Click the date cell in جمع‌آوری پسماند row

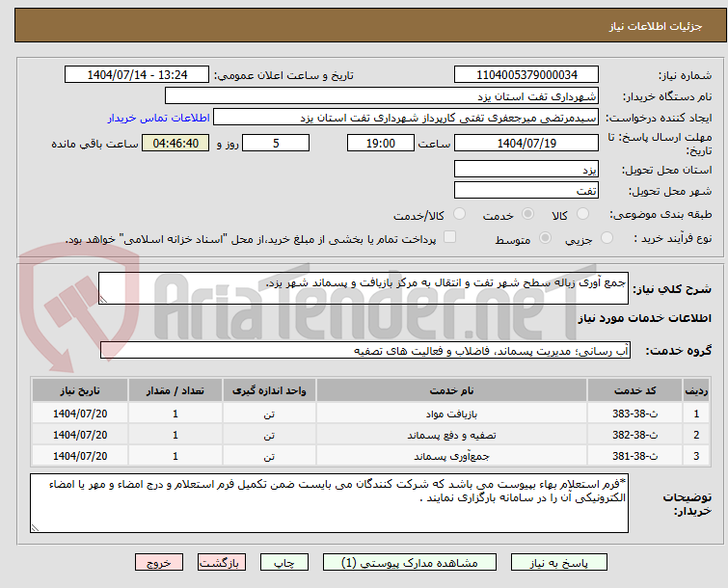[80, 456]
